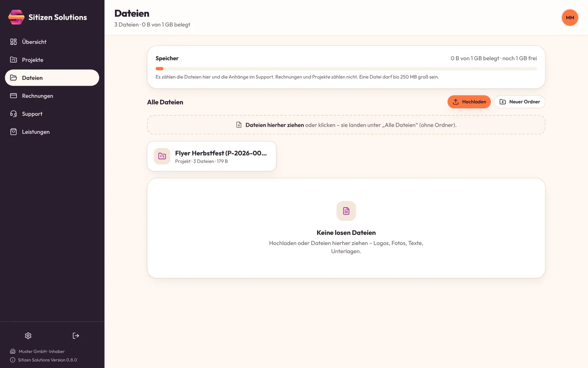Viewport: 588px width, 368px height.
Task: Click the Support headset icon
Action: [x=14, y=114]
